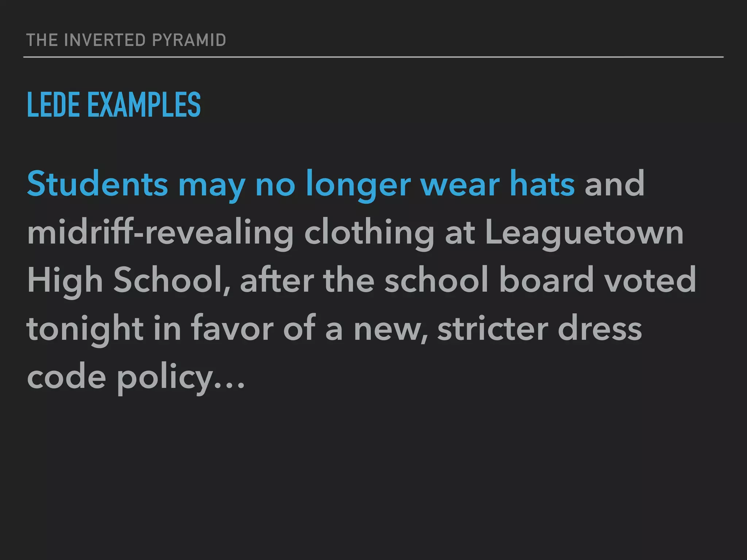
Task: Click the 'THE INVERTED PYRAMID' header text
Action: pos(126,40)
